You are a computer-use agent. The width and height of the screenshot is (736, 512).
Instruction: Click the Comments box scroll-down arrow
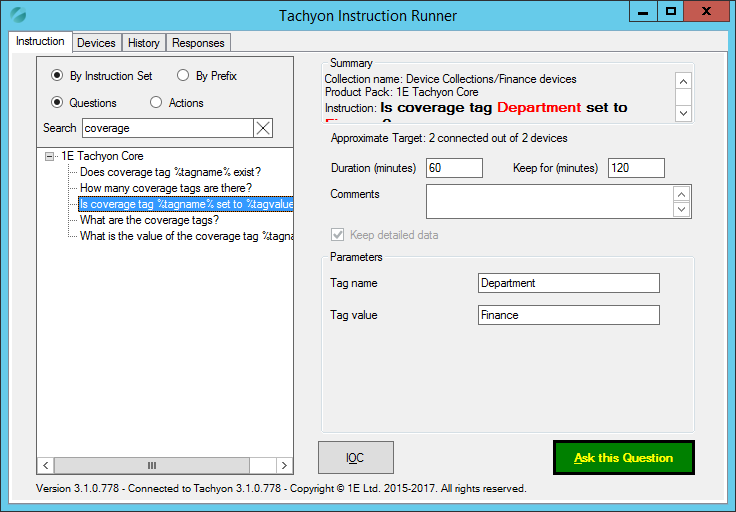click(x=682, y=210)
